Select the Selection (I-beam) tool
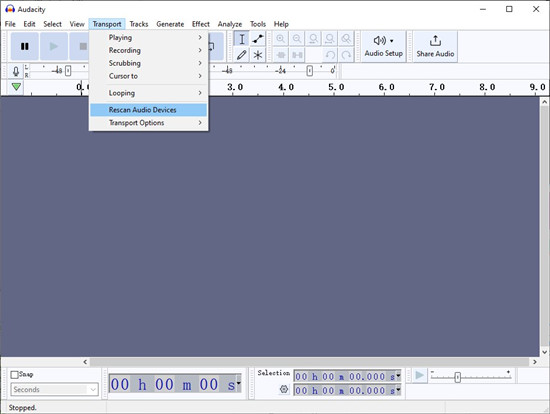Image resolution: width=550 pixels, height=414 pixels. click(x=242, y=39)
